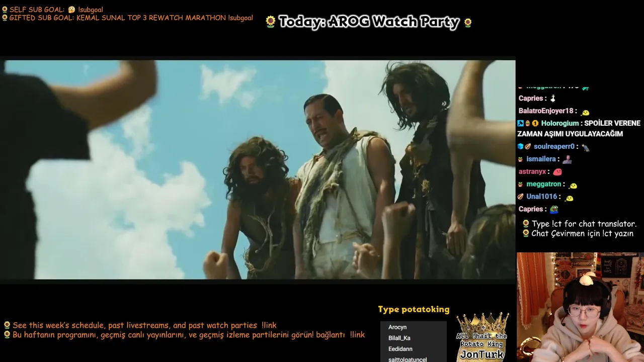Click the Capries username beside the goose emote
Screen dimensions: 644x362
click(531, 98)
